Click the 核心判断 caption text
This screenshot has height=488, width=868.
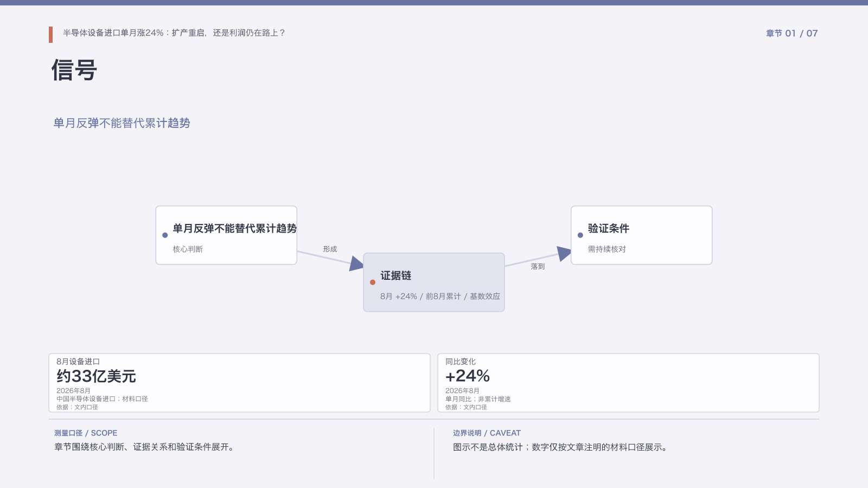pos(188,249)
